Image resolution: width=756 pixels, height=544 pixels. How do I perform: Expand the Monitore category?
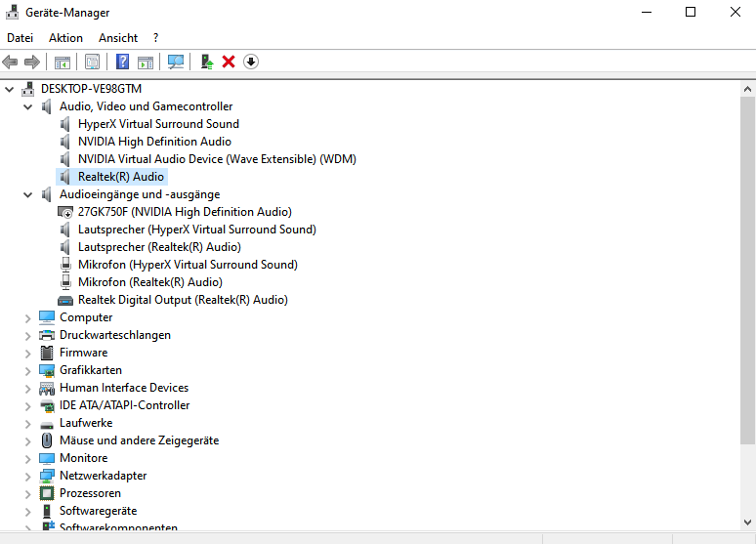tap(28, 459)
